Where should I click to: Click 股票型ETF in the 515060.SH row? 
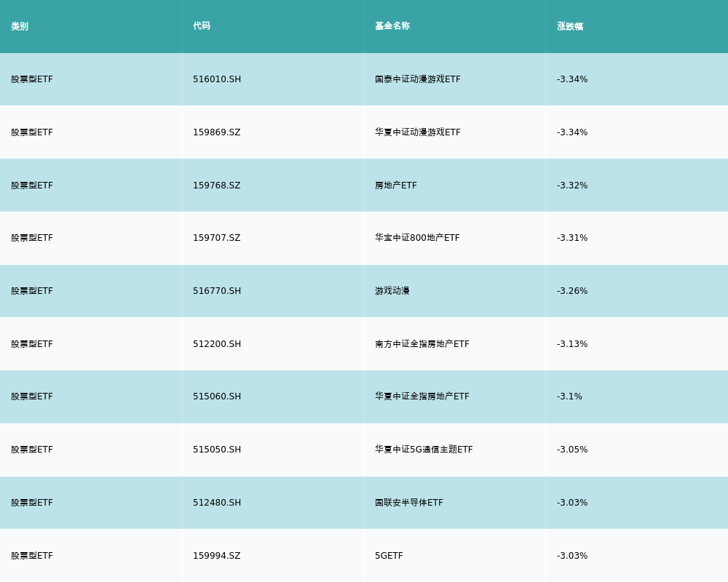(x=32, y=396)
